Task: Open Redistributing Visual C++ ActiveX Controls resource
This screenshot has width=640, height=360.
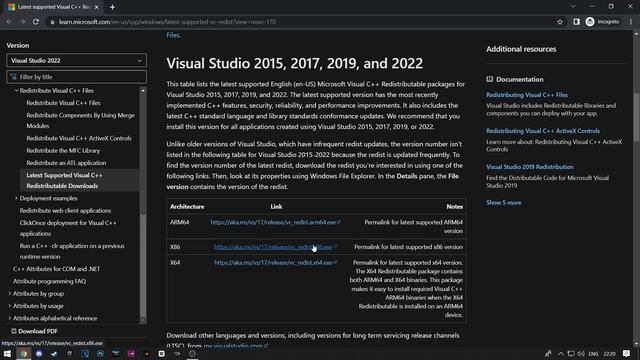Action: click(x=543, y=131)
